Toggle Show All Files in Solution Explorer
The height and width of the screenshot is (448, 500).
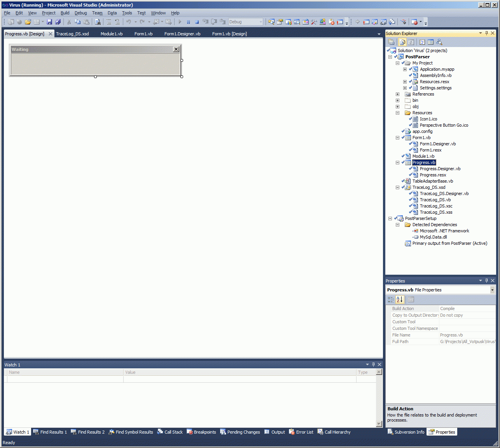402,42
